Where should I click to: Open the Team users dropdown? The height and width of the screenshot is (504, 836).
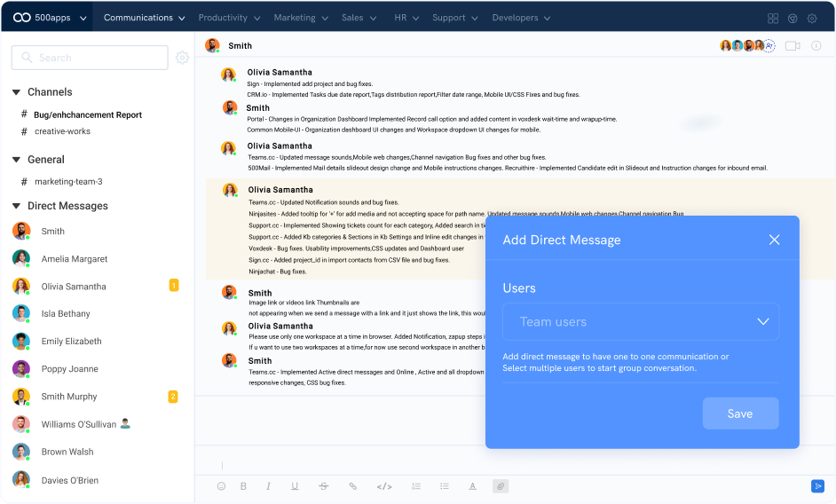tap(640, 321)
